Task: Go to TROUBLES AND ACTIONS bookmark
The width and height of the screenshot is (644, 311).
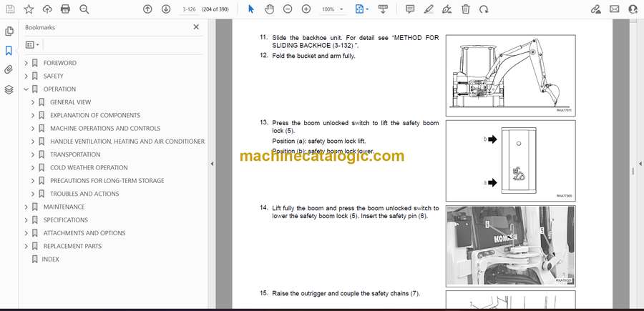Action: point(84,194)
